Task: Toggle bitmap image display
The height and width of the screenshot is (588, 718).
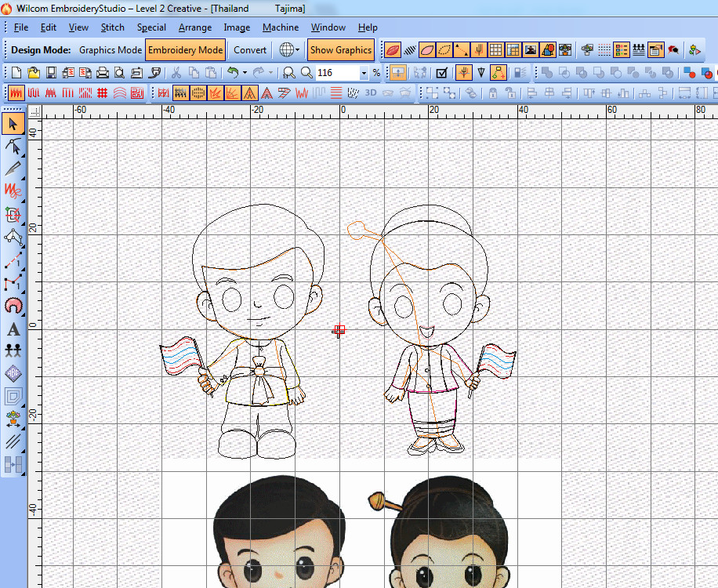Action: (531, 50)
